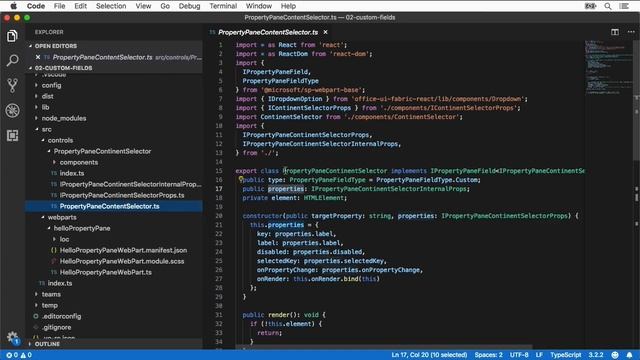
Task: Click TypeScript version 3.2.2
Action: [x=596, y=355]
